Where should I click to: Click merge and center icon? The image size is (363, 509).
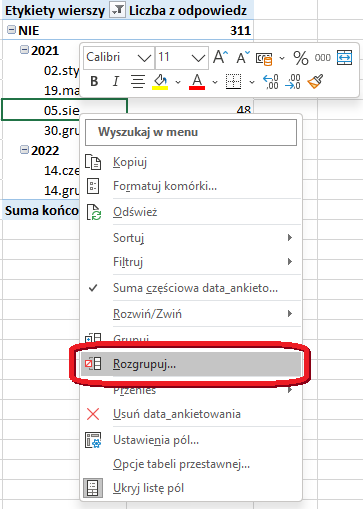344,57
